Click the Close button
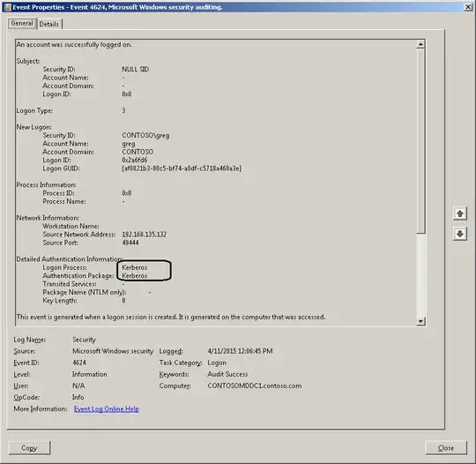 click(446, 447)
